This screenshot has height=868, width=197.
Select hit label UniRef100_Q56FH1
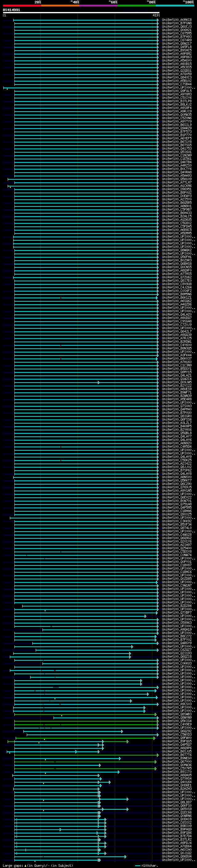pyautogui.click(x=176, y=257)
